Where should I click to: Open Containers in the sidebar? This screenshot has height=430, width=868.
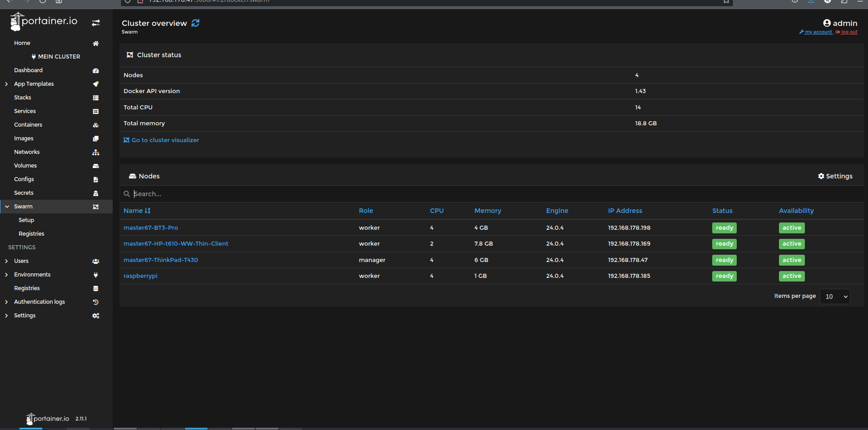click(x=28, y=125)
